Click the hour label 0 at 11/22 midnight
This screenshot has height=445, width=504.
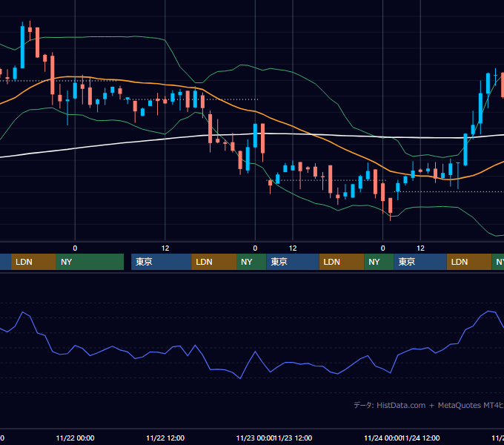click(75, 248)
